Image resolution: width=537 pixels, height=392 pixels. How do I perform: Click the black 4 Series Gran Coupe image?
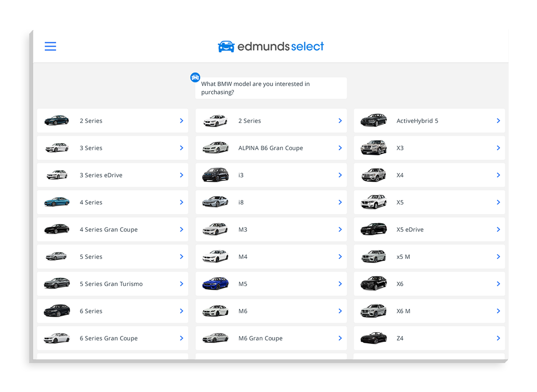pyautogui.click(x=57, y=229)
